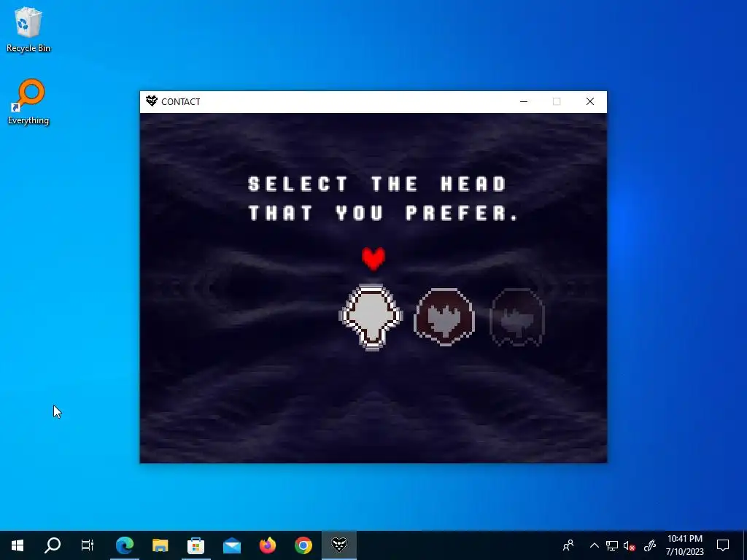Launch Firefox from taskbar
Viewport: 747px width, 560px height.
tap(268, 545)
